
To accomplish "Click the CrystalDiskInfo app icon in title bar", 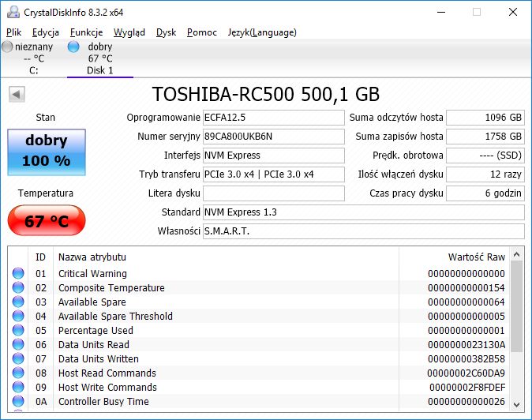I will point(13,12).
